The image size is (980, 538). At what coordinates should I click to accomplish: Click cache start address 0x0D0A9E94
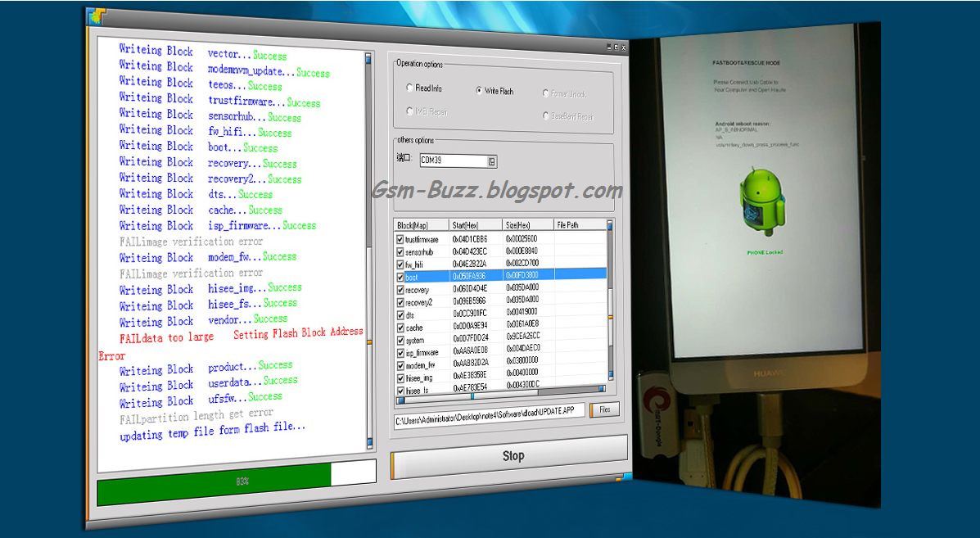470,325
